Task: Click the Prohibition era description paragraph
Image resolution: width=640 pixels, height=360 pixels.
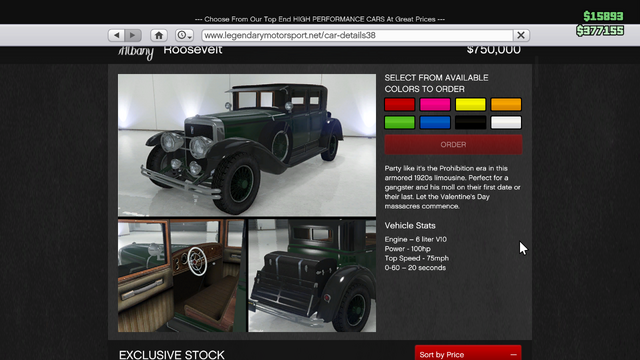Action: pos(452,187)
